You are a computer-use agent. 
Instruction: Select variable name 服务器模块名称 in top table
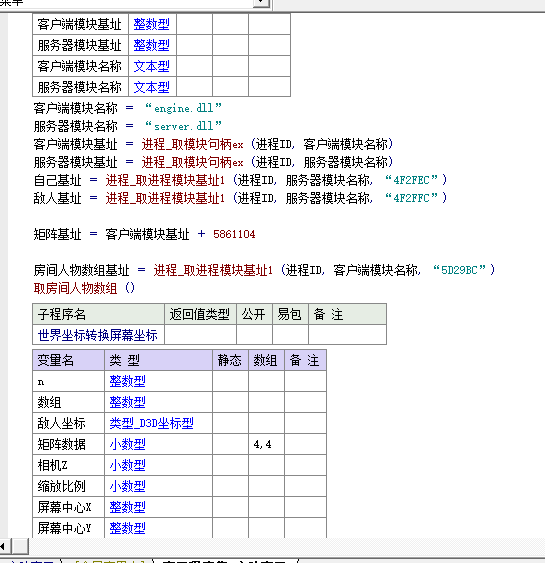point(79,87)
